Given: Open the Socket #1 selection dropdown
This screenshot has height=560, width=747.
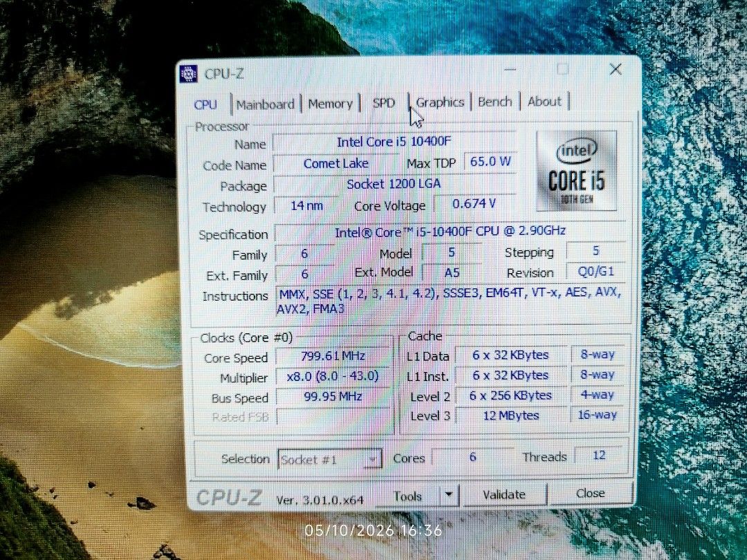Looking at the screenshot, I should (330, 460).
